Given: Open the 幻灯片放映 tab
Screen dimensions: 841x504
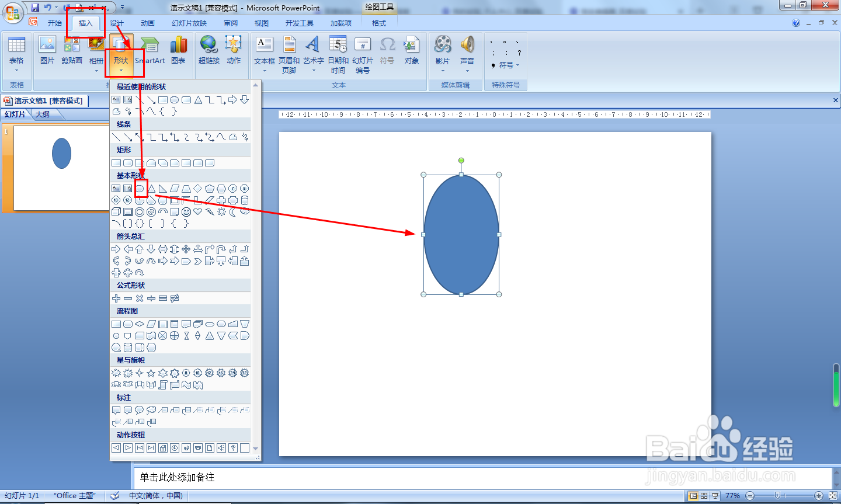Looking at the screenshot, I should point(189,23).
